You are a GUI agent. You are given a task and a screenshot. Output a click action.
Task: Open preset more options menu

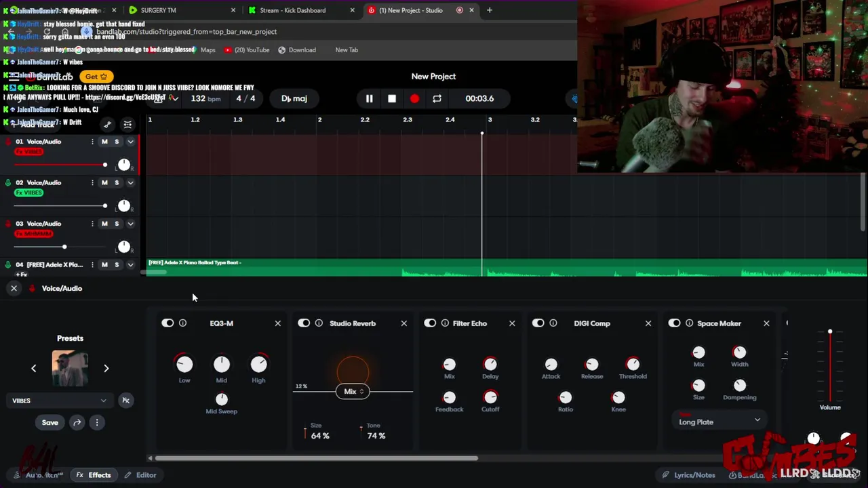tap(97, 422)
